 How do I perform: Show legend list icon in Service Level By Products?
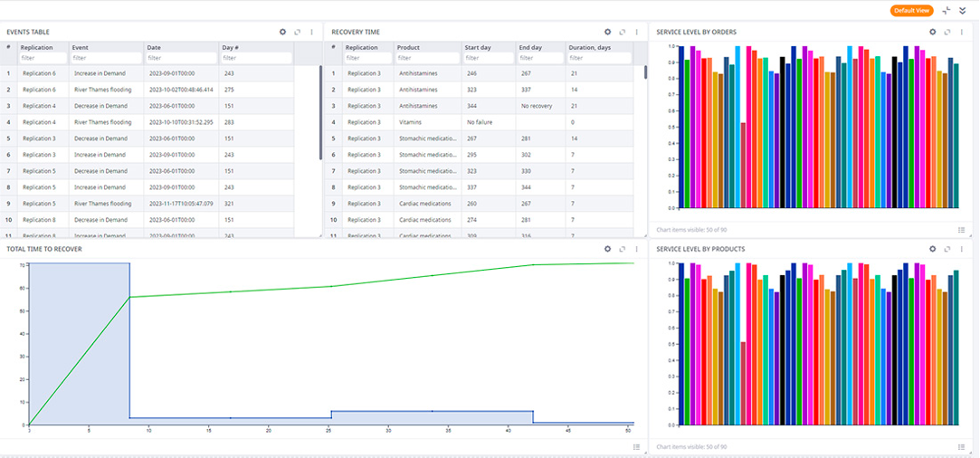(x=961, y=447)
